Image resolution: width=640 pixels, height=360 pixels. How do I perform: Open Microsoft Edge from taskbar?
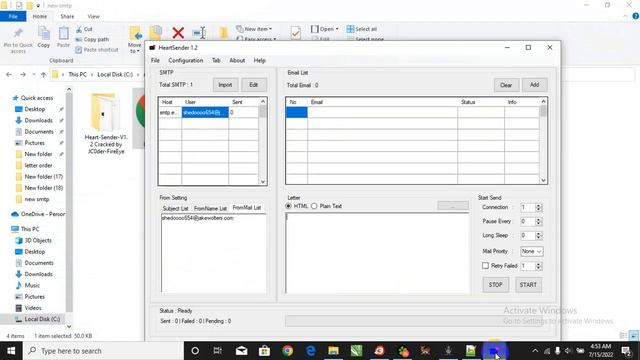(x=311, y=351)
